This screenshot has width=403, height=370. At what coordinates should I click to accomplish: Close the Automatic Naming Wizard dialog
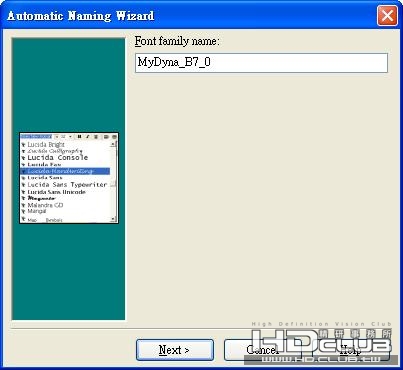click(387, 15)
